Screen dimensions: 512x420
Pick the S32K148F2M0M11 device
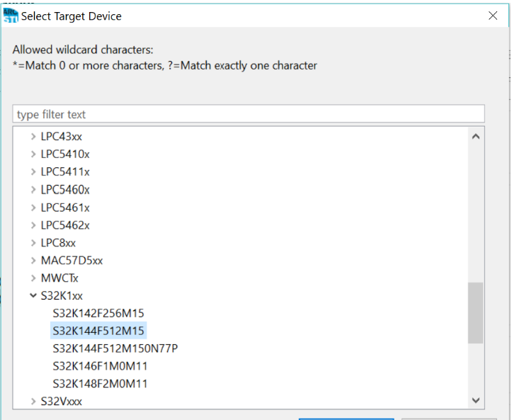[100, 384]
